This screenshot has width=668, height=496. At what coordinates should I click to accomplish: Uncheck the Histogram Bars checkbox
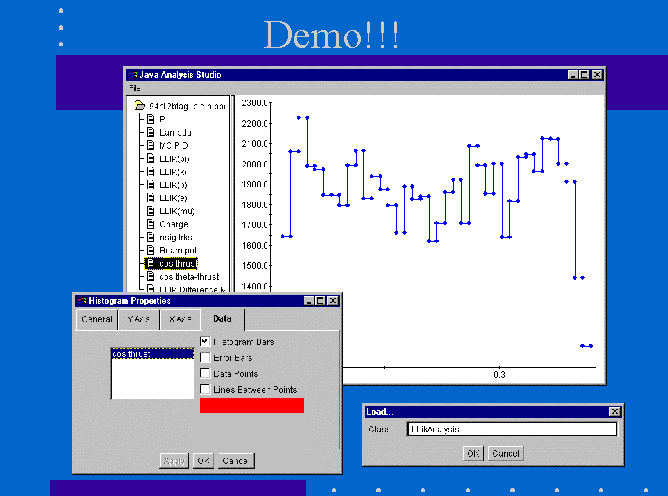[205, 342]
